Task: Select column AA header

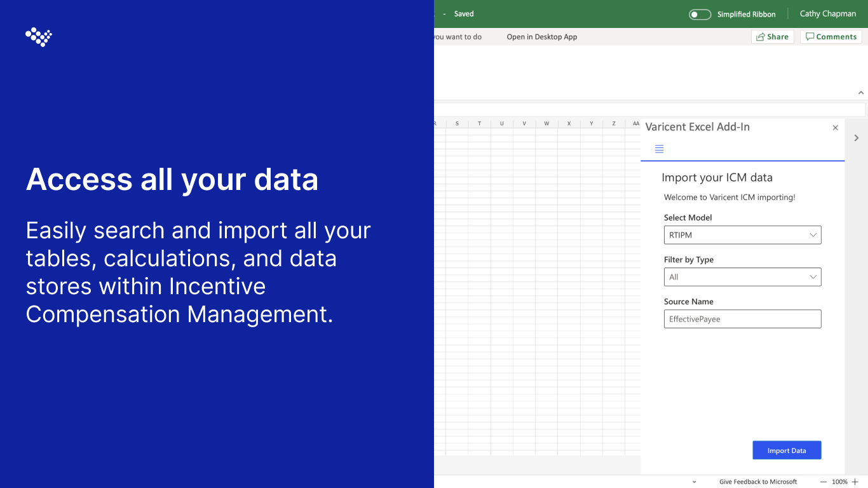Action: click(x=634, y=123)
